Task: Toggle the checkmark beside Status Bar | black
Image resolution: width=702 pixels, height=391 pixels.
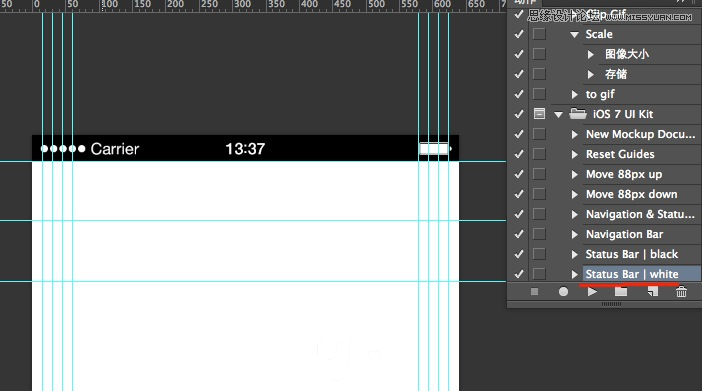Action: point(519,254)
